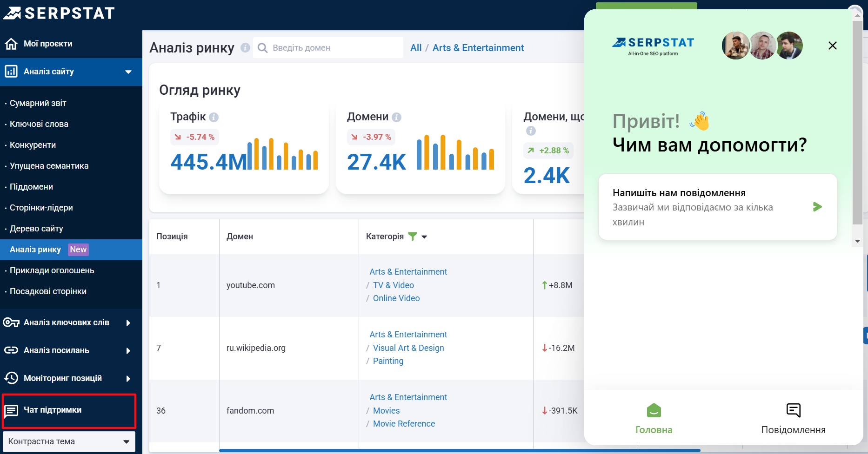Viewport: 868px width, 454px height.
Task: Open Painting category link
Action: 388,361
